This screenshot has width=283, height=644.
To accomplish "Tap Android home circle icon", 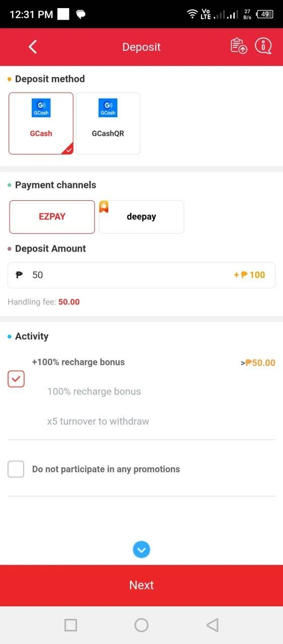I will [x=141, y=625].
